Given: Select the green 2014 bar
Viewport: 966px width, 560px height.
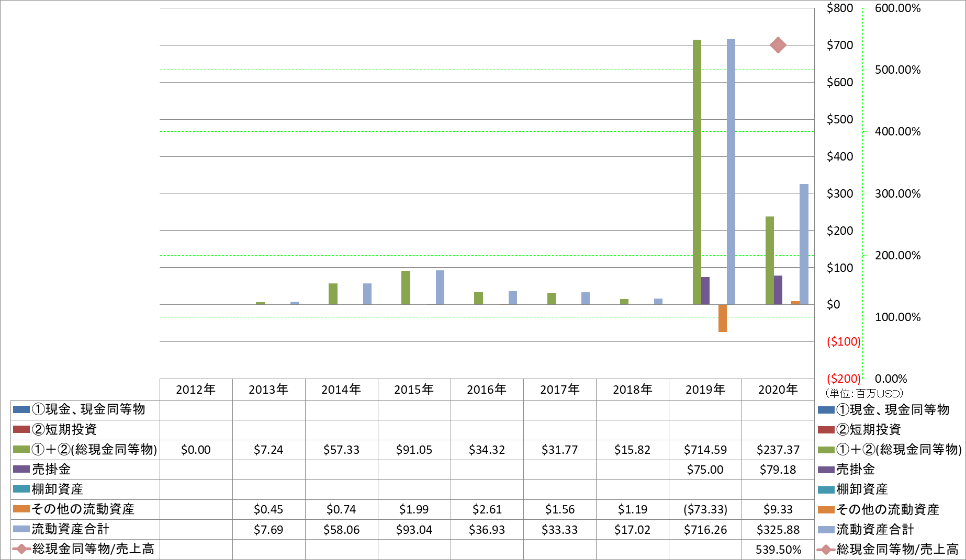Looking at the screenshot, I should (x=333, y=294).
